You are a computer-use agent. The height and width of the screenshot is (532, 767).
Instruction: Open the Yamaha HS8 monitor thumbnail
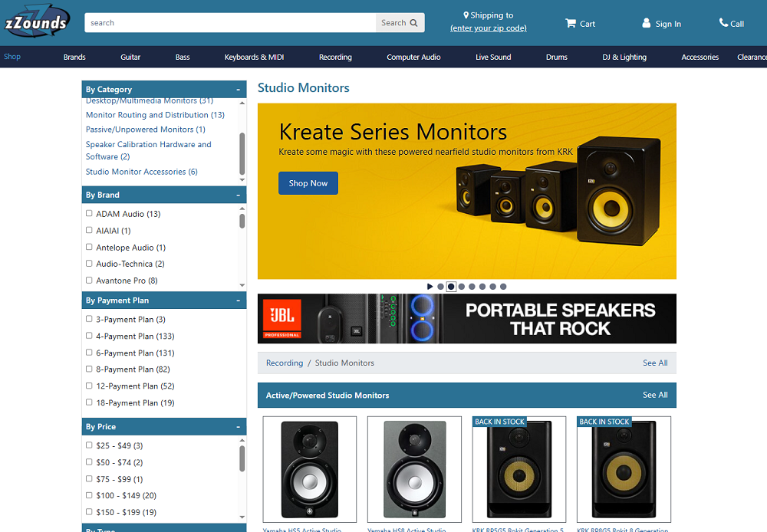(x=414, y=469)
